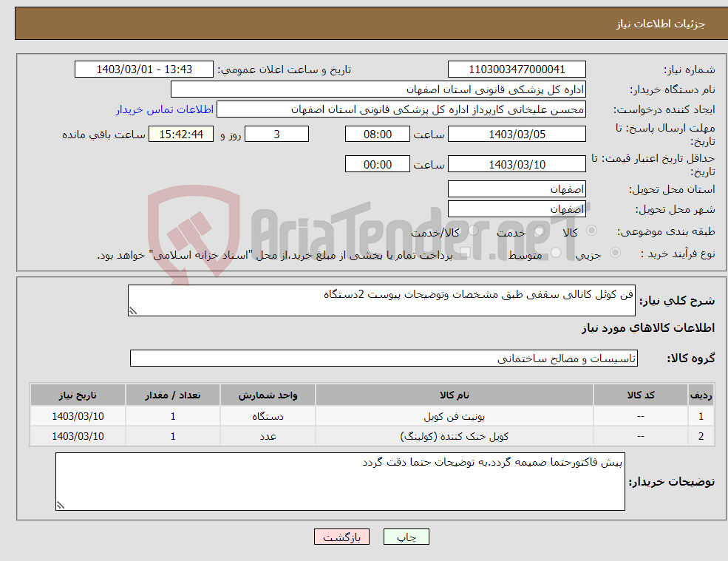Click the need number field 1103003477000041
The height and width of the screenshot is (561, 728).
[x=517, y=69]
